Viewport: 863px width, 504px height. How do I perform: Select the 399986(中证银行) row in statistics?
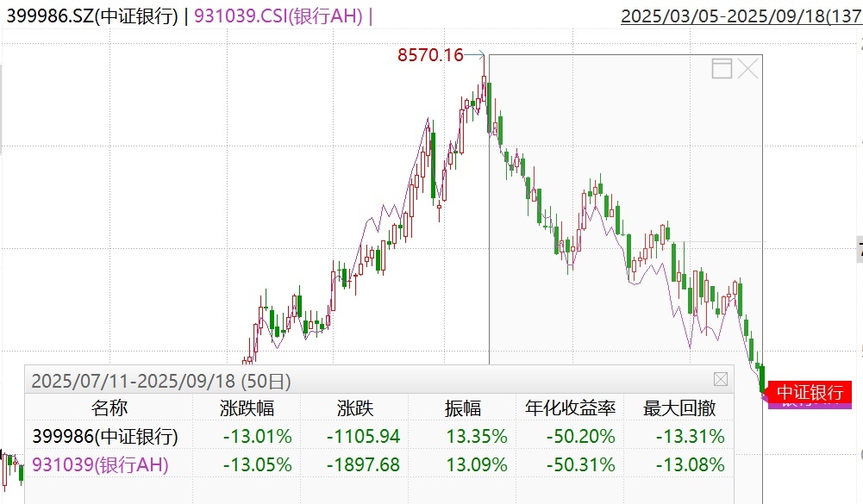click(105, 436)
